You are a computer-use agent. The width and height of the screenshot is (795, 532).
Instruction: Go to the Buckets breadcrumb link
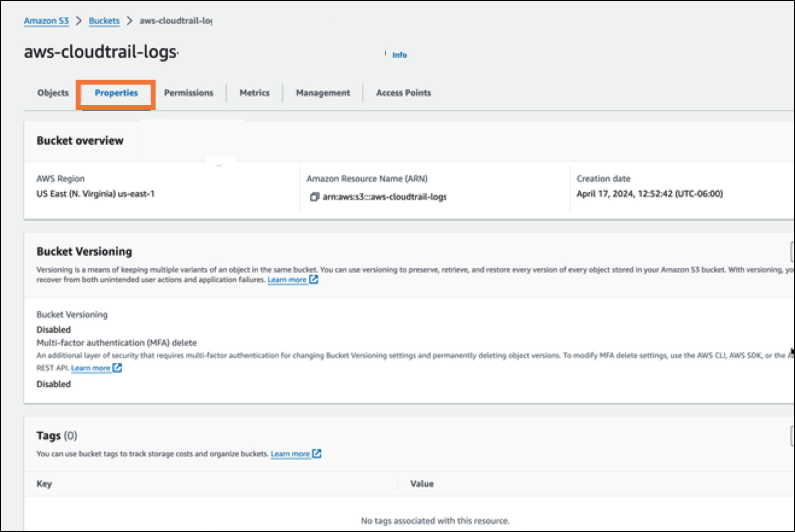[x=104, y=21]
